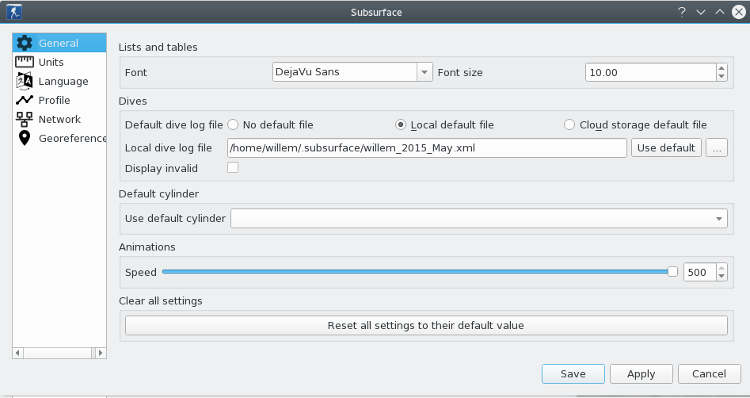The height and width of the screenshot is (398, 750).
Task: Click the animation Speed slider handle
Action: pos(673,272)
